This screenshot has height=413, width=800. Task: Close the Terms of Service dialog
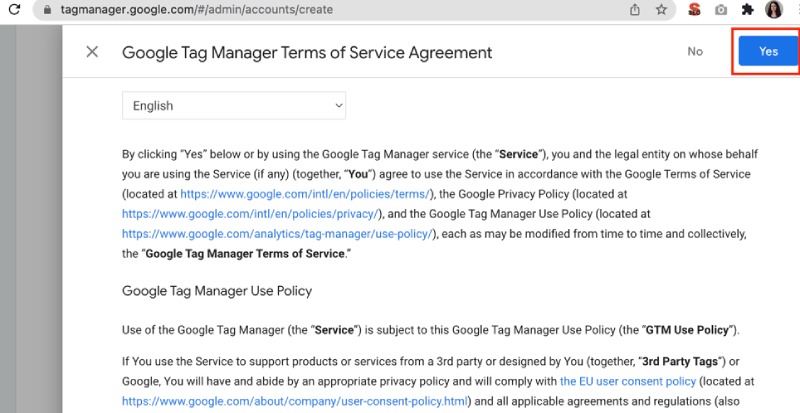click(x=92, y=52)
